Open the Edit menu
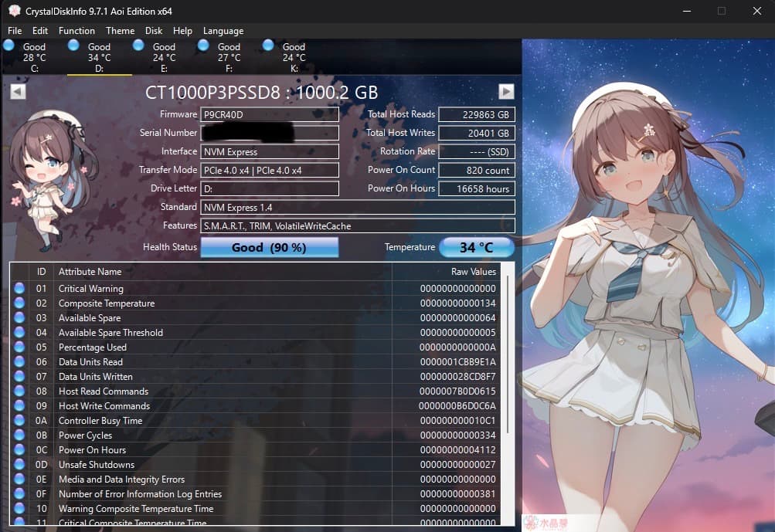The width and height of the screenshot is (775, 532). point(40,31)
